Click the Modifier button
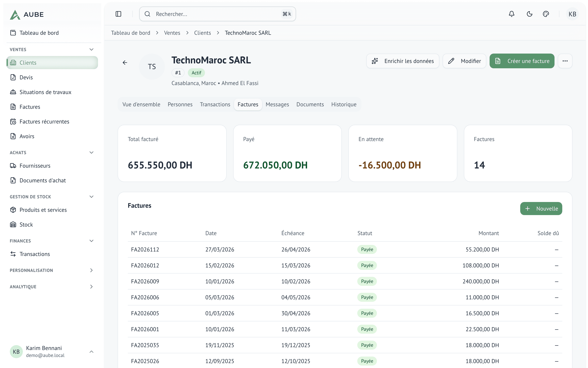This screenshot has width=588, height=368. (x=464, y=61)
